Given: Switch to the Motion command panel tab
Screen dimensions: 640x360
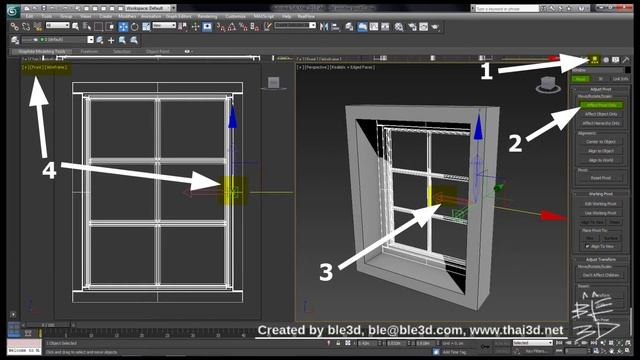Looking at the screenshot, I should [606, 60].
